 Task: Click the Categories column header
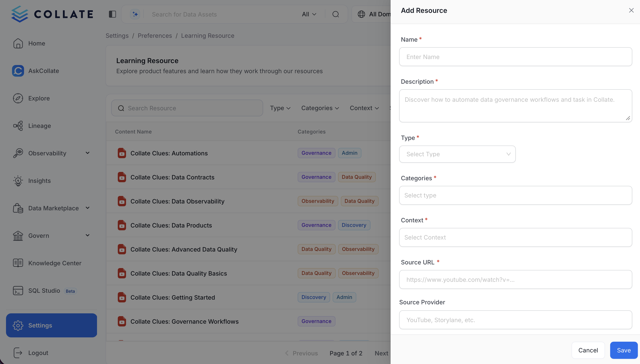311,132
